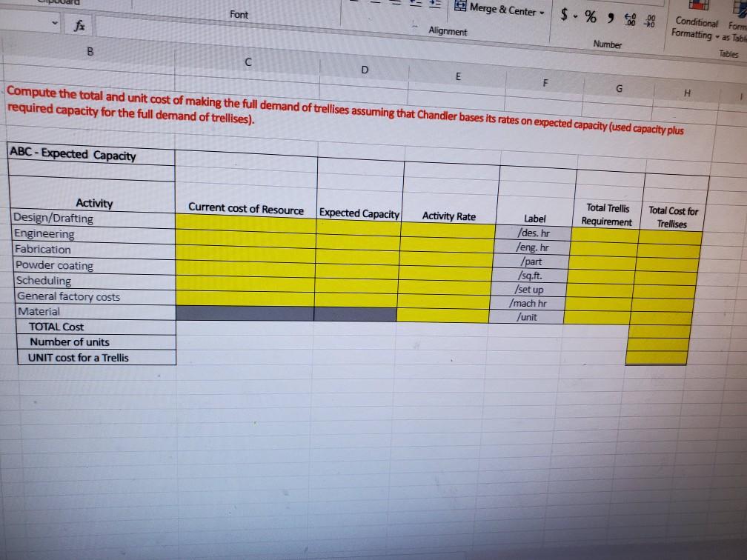Screen dimensions: 747x560
Task: Click the Increase Decimal icon
Action: tap(631, 19)
